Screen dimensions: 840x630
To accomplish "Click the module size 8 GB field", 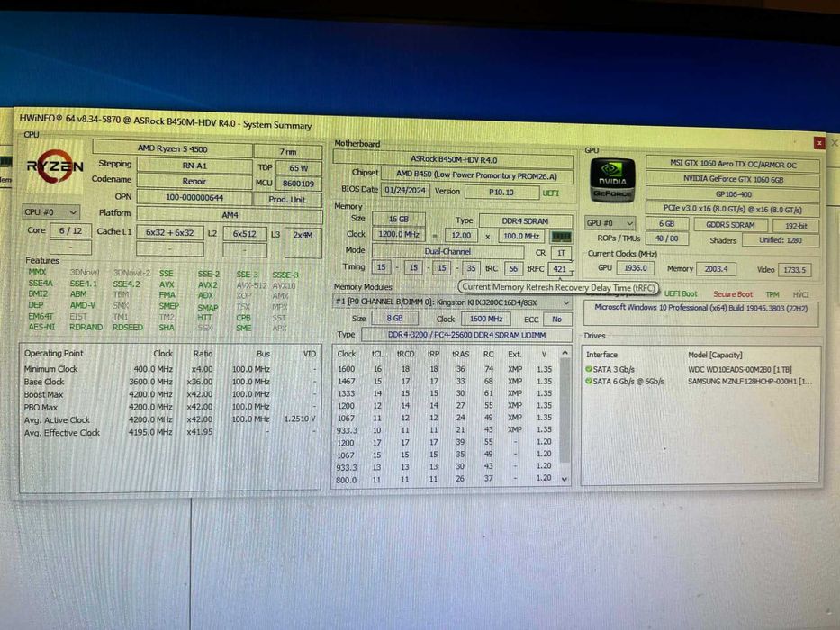I will click(395, 318).
